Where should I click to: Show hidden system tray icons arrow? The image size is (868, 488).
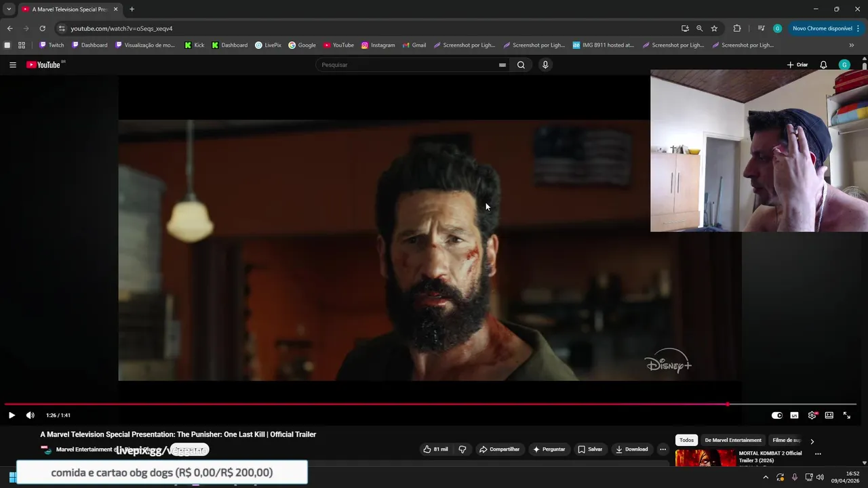tap(766, 477)
